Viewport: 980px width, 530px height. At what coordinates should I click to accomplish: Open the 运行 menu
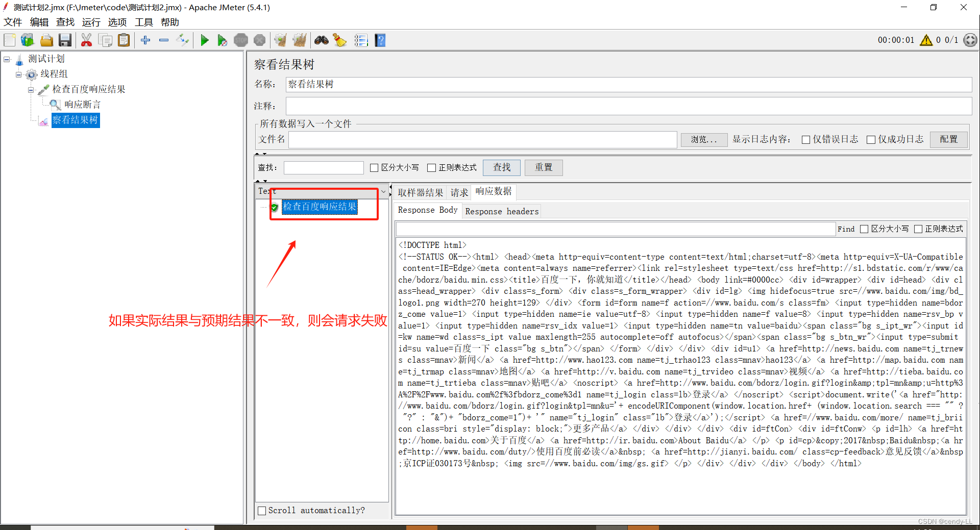(91, 22)
